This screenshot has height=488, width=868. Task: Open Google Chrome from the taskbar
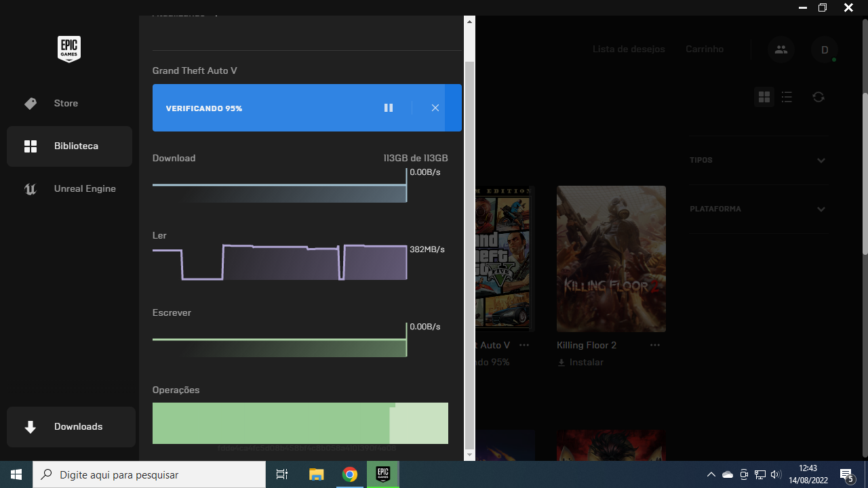click(350, 474)
